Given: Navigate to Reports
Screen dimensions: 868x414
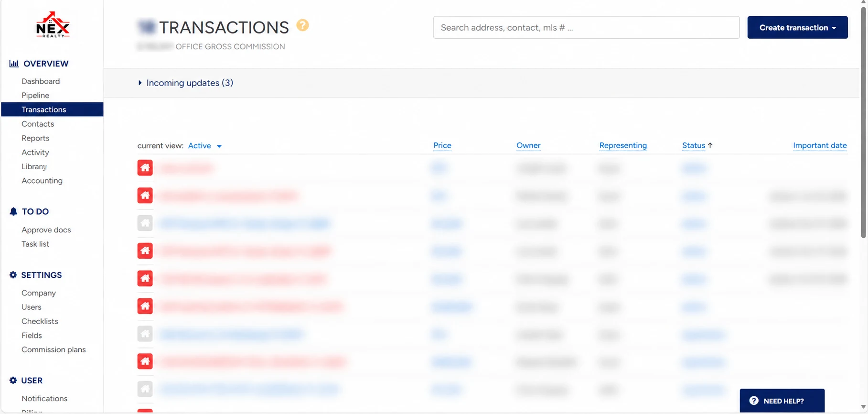Looking at the screenshot, I should coord(35,138).
